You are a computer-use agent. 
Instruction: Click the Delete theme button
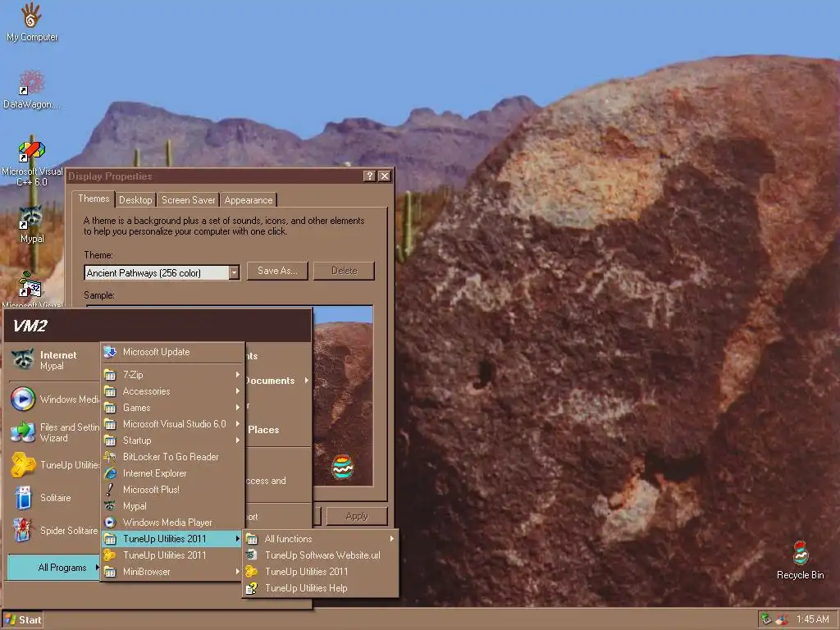click(344, 271)
